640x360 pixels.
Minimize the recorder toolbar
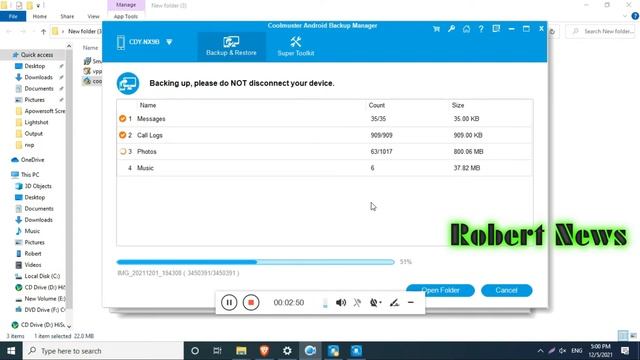[x=411, y=302]
